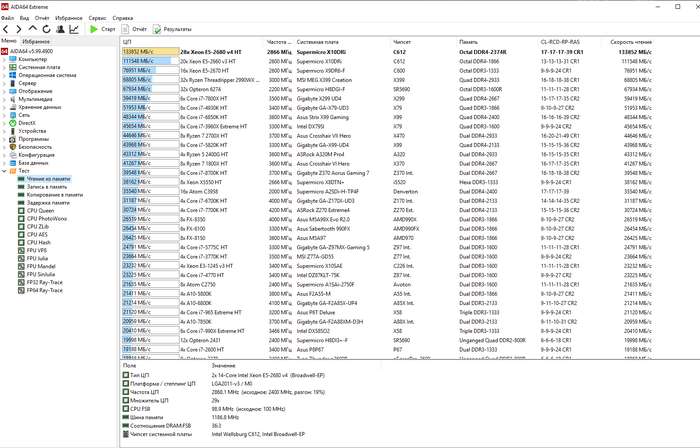Select the 12x Opteron 2431 row
Viewport: 700px width, 448px height.
tap(387, 340)
